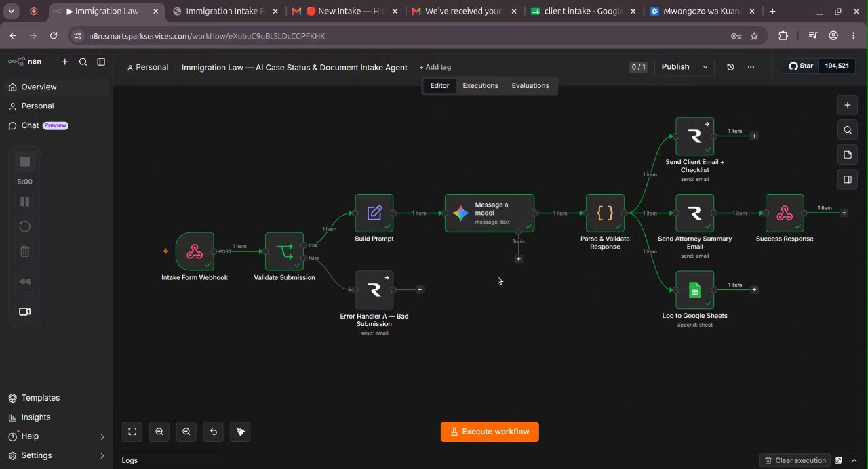Add a sticky note to the canvas
Viewport: 868px width, 469px height.
(848, 155)
